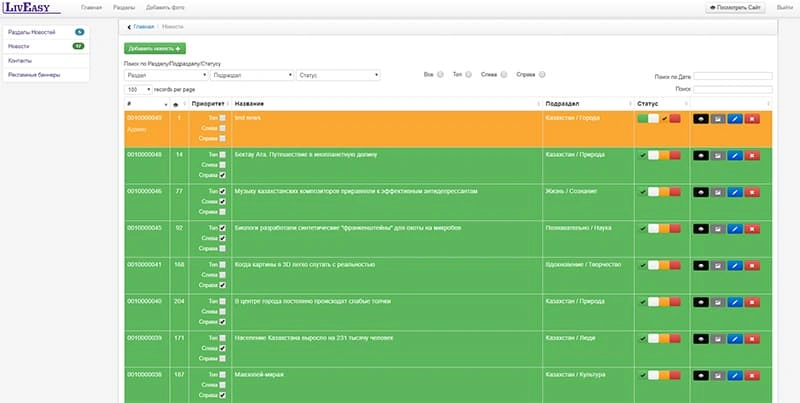This screenshot has width=800, height=403.
Task: Open the 'Подраздел' filter dropdown
Action: click(x=252, y=75)
